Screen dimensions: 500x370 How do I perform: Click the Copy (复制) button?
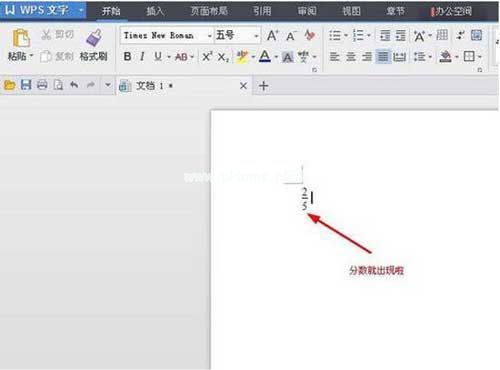pos(57,56)
